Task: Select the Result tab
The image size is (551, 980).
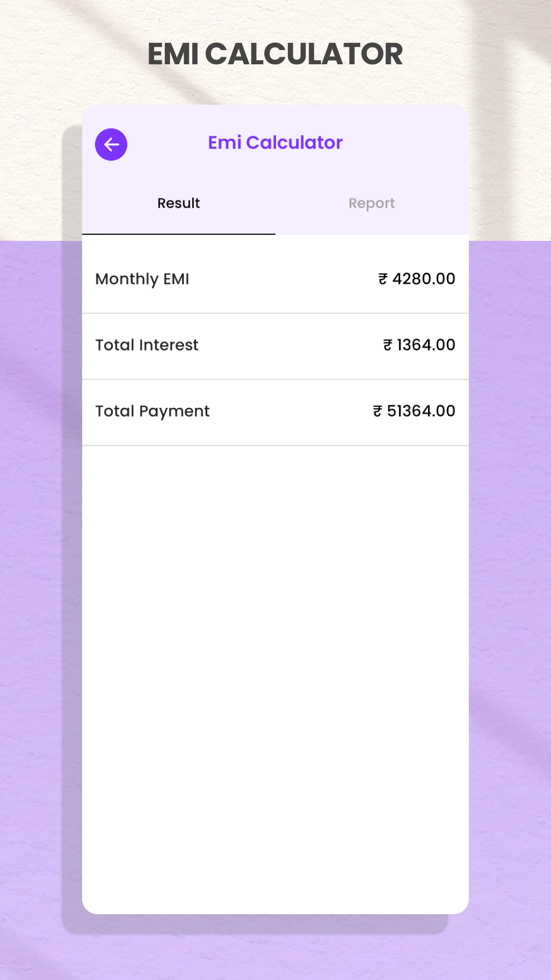Action: coord(179,203)
